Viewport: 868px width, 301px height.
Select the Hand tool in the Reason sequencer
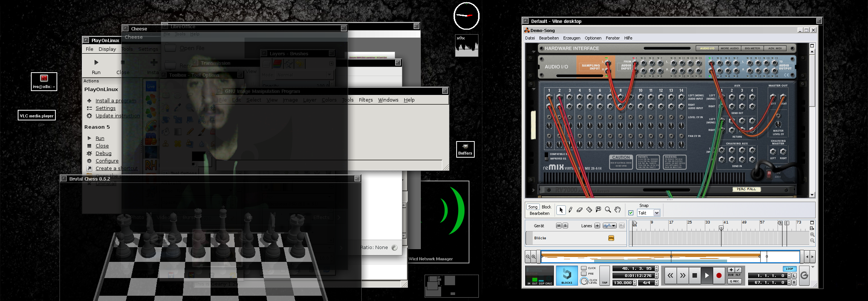(617, 210)
